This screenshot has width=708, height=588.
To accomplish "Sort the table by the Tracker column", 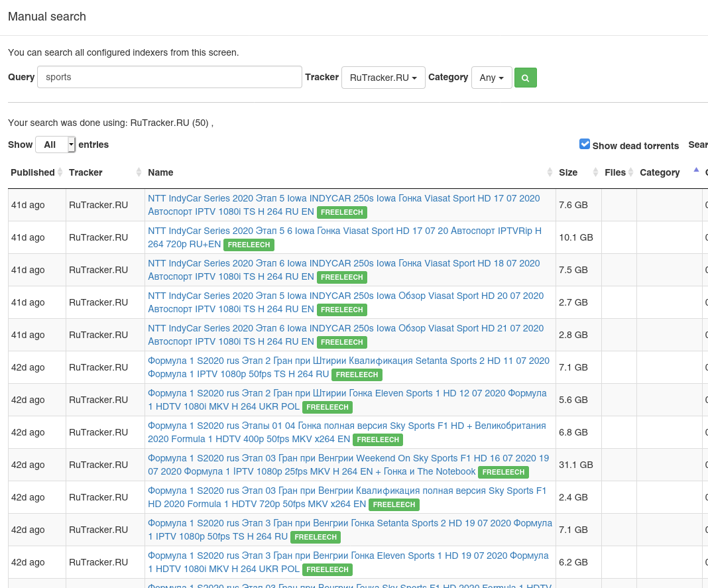I will pos(139,172).
